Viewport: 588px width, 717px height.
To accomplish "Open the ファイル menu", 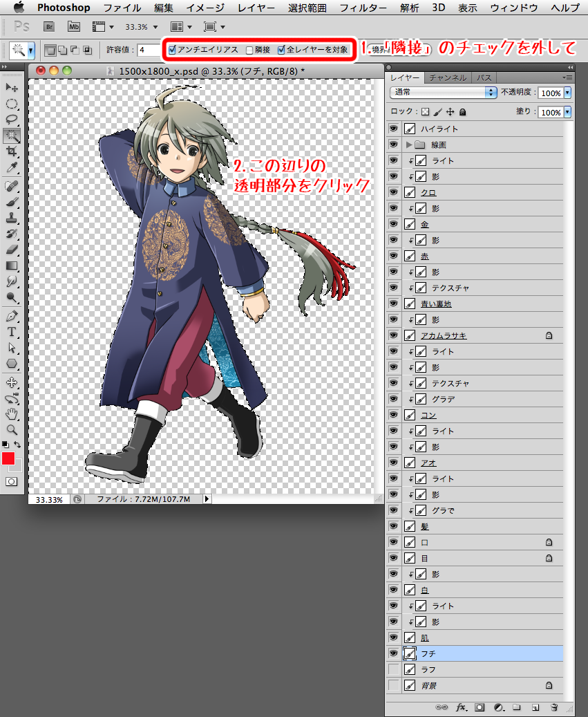I will tap(122, 8).
